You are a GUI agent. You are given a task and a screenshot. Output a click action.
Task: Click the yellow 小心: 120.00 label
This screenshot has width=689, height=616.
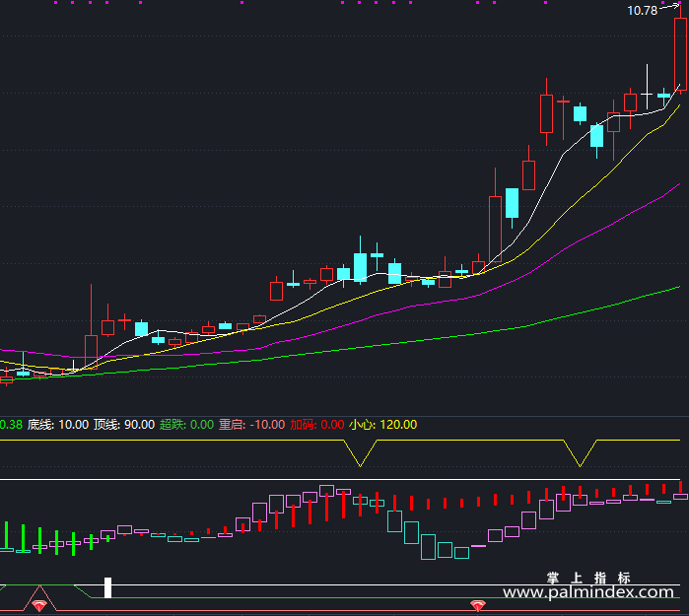[382, 425]
